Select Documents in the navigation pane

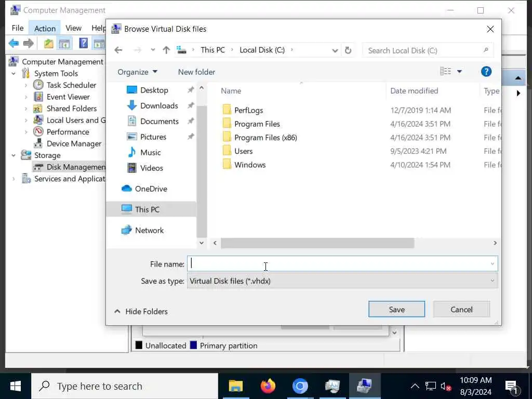point(159,122)
